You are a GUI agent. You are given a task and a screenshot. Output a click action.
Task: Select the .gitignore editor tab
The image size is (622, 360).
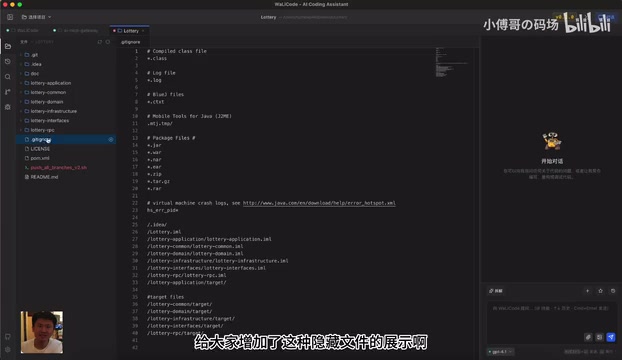point(131,42)
